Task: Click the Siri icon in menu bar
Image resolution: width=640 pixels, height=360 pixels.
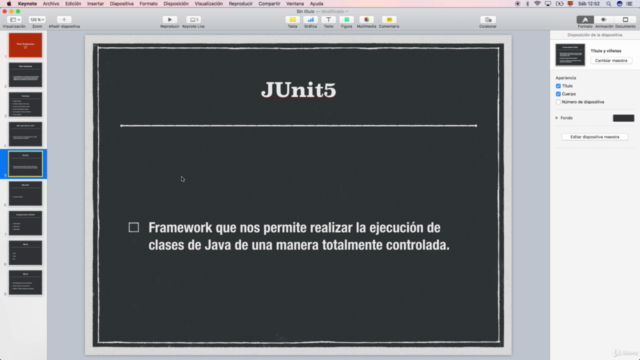Action: (619, 4)
